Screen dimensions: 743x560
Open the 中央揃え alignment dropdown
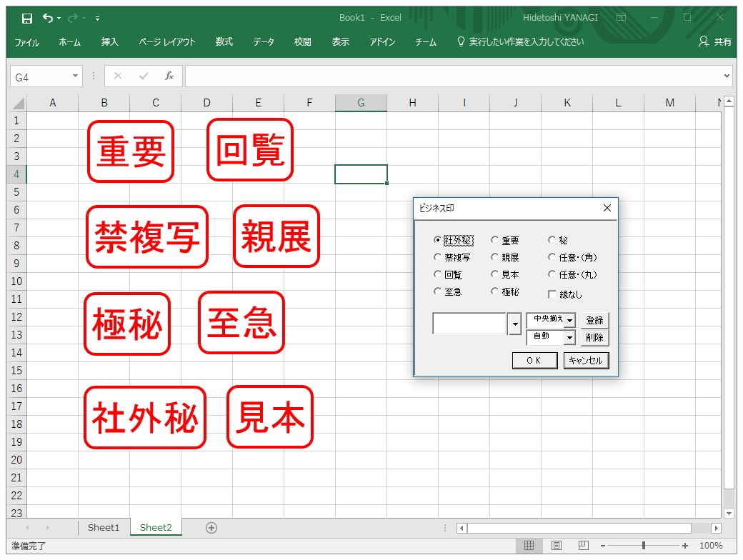click(569, 320)
